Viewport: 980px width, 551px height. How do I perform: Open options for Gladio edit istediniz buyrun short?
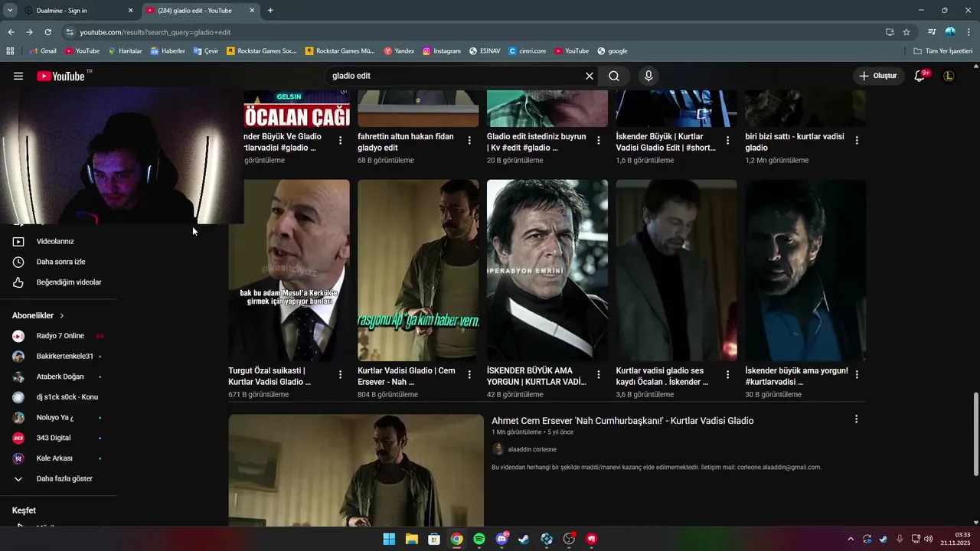[599, 141]
